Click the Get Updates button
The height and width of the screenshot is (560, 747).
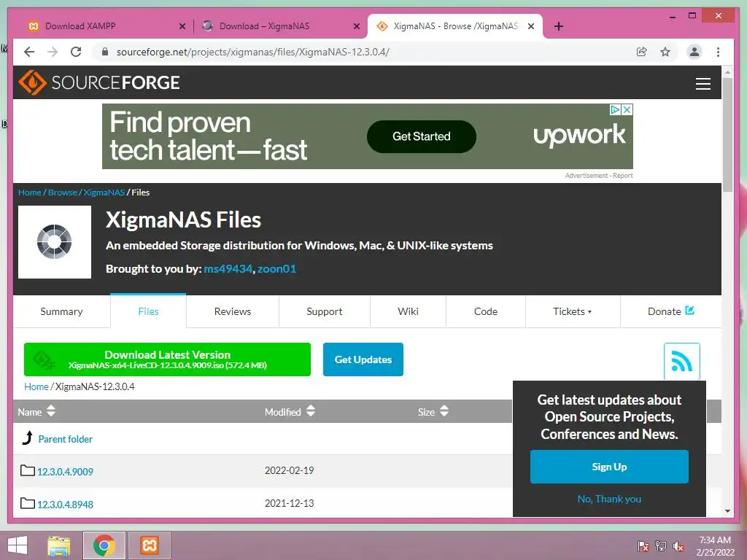tap(363, 359)
